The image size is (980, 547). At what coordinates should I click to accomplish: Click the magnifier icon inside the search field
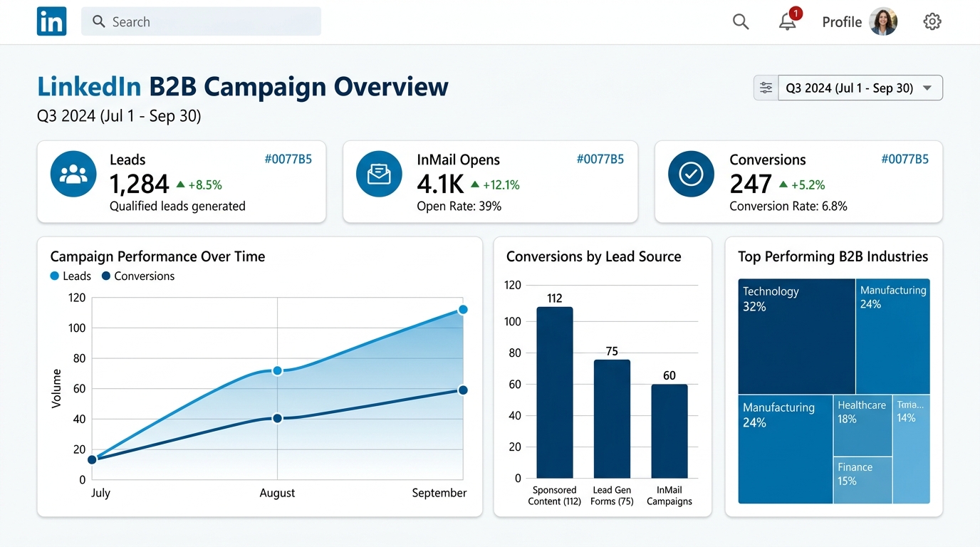click(x=99, y=22)
